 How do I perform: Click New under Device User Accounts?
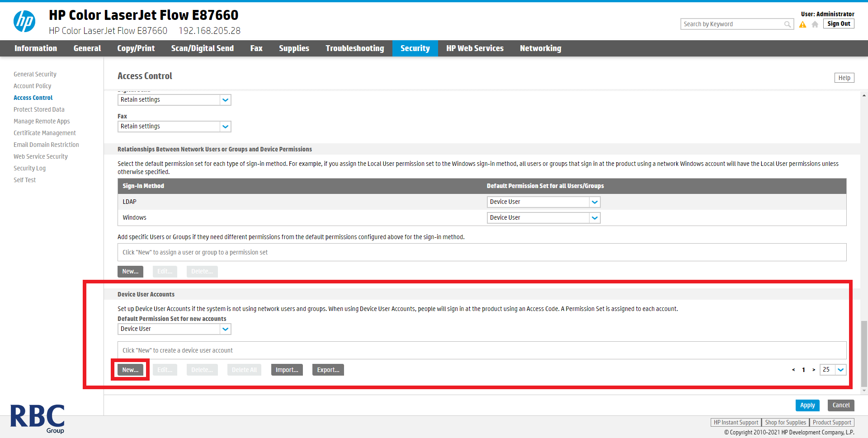tap(130, 369)
